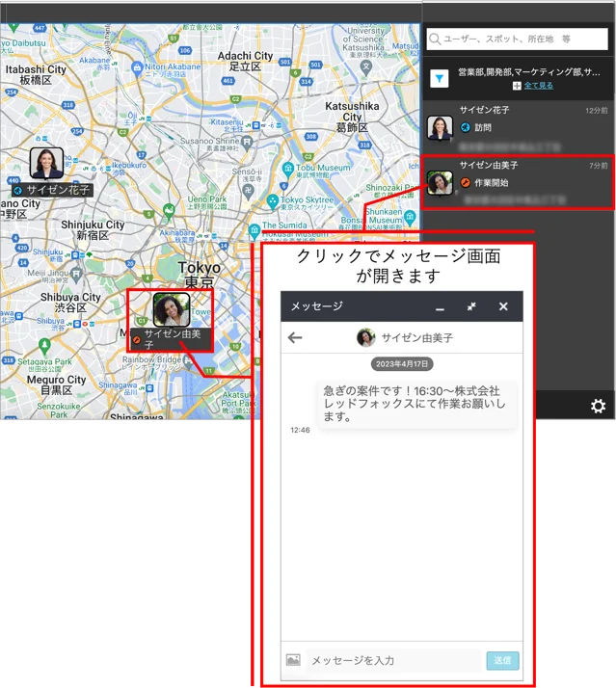The height and width of the screenshot is (688, 616).
Task: Click サイゼン花子 photo marker on map
Action: coord(47,163)
